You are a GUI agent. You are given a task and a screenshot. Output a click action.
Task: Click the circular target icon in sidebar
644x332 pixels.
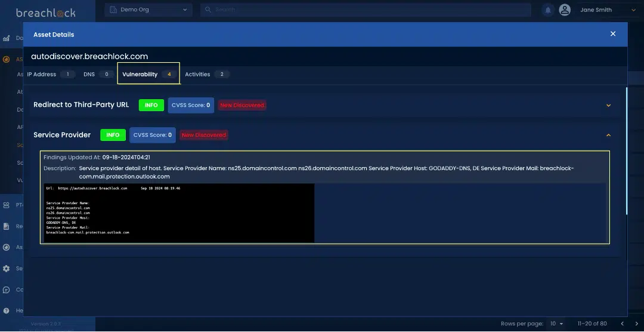tap(6, 247)
